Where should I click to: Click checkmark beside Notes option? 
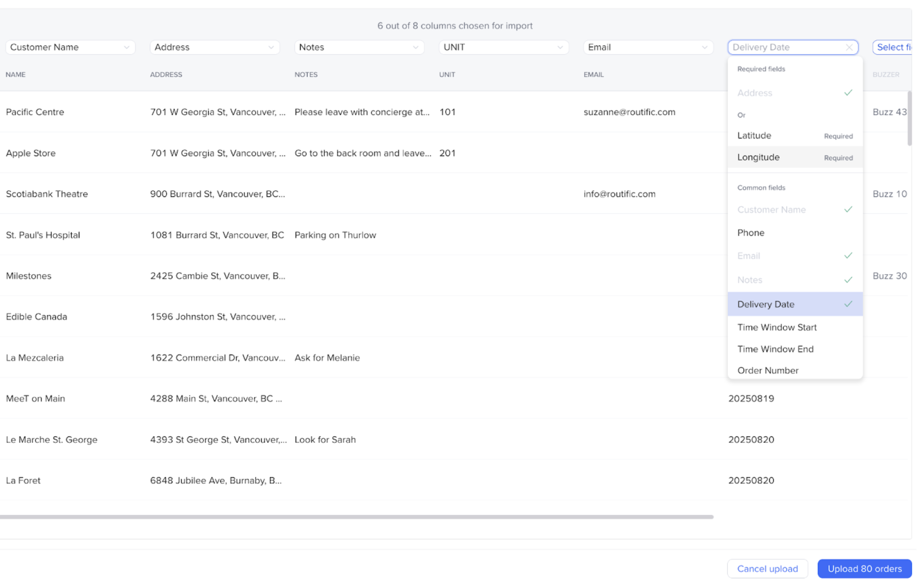[x=848, y=280]
